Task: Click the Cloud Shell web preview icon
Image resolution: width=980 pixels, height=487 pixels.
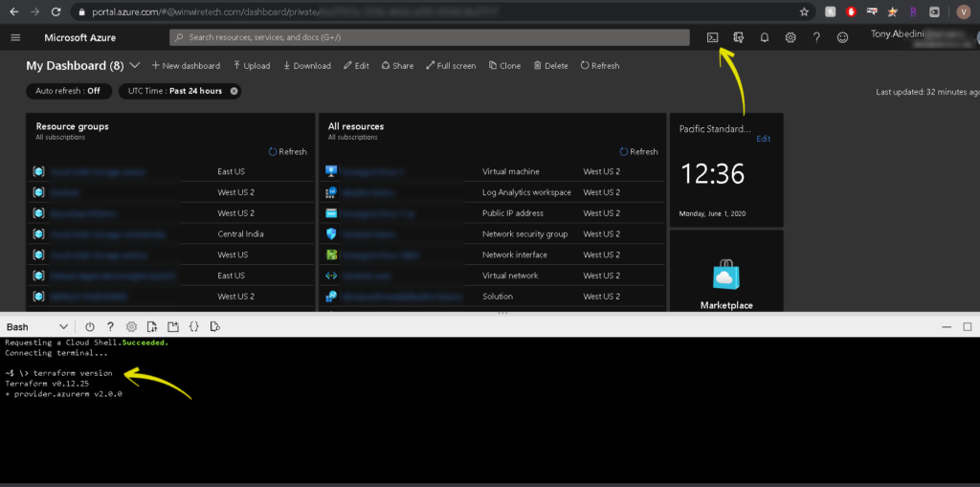Action: (214, 327)
